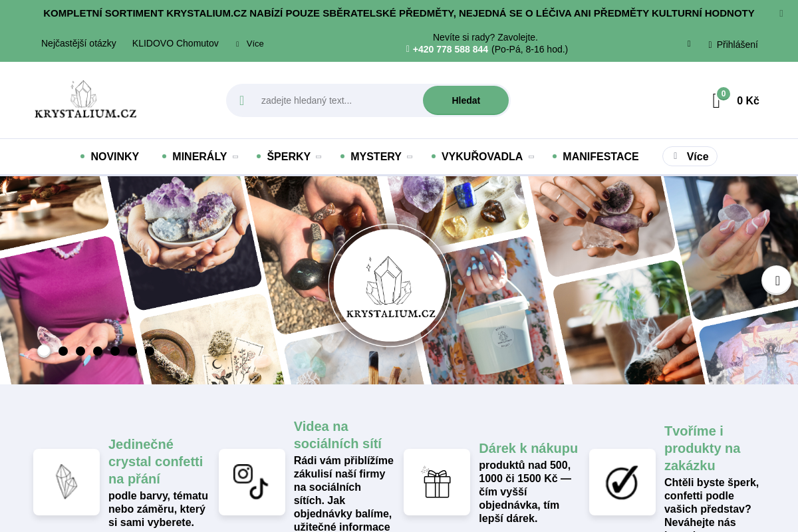798x532 pixels.
Task: Click the checkmark custom products icon
Action: pyautogui.click(x=622, y=482)
